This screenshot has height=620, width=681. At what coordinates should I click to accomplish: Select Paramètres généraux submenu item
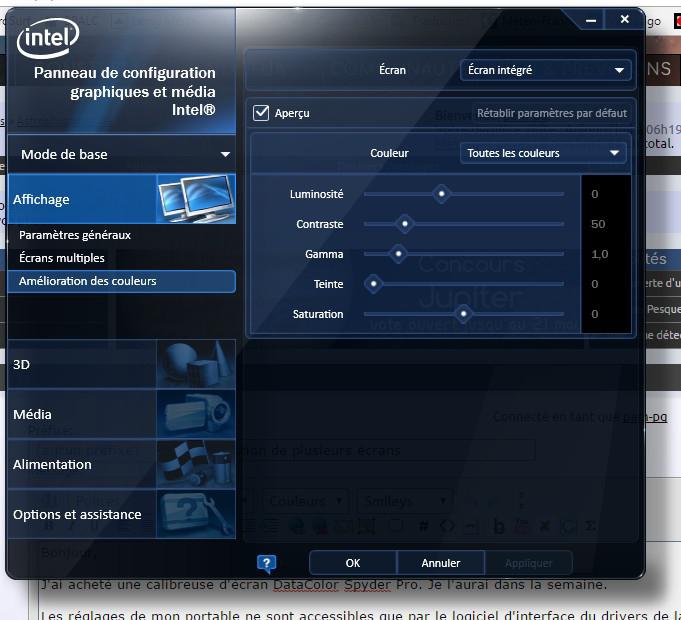point(75,235)
